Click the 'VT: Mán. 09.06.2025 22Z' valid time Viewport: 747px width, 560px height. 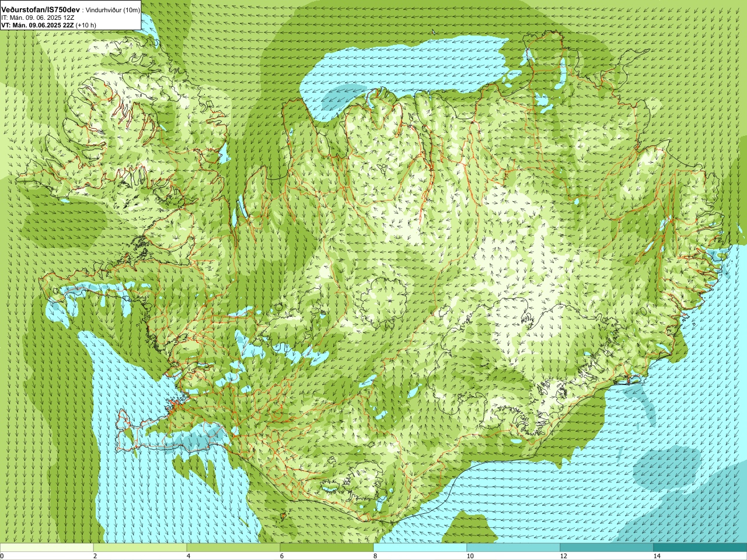click(x=37, y=25)
